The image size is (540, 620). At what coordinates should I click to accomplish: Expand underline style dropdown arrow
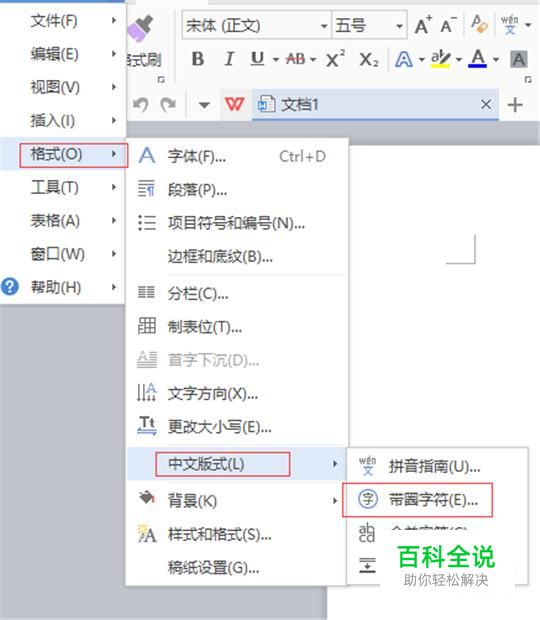coord(276,60)
